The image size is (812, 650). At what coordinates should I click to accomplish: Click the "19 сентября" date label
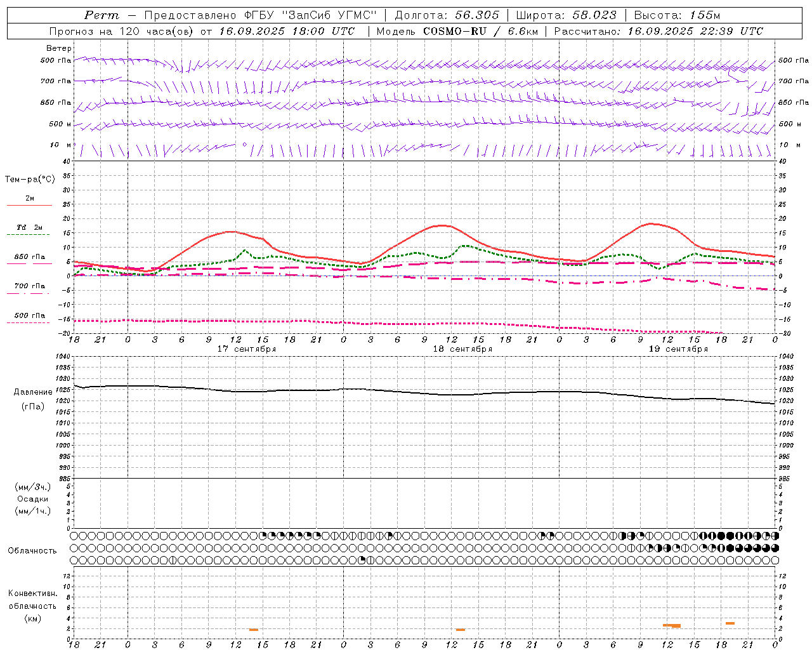tap(678, 349)
